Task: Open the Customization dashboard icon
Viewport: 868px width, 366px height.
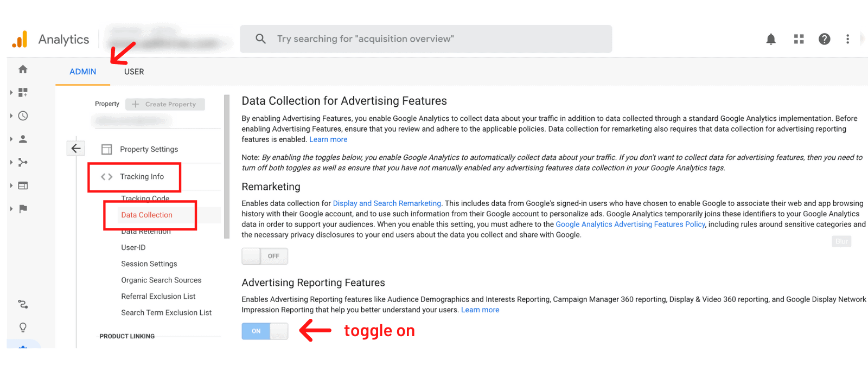Action: coord(23,93)
